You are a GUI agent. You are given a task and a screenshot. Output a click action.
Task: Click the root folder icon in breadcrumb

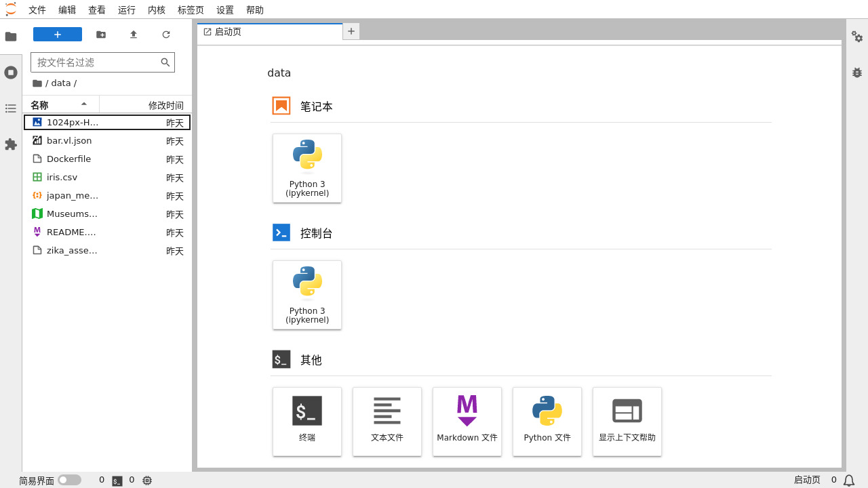(x=37, y=83)
